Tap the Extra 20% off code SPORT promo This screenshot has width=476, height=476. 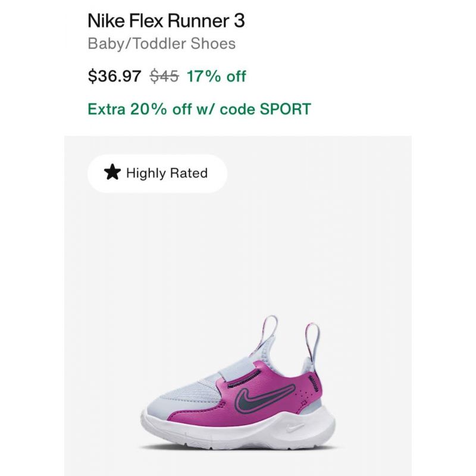[199, 109]
